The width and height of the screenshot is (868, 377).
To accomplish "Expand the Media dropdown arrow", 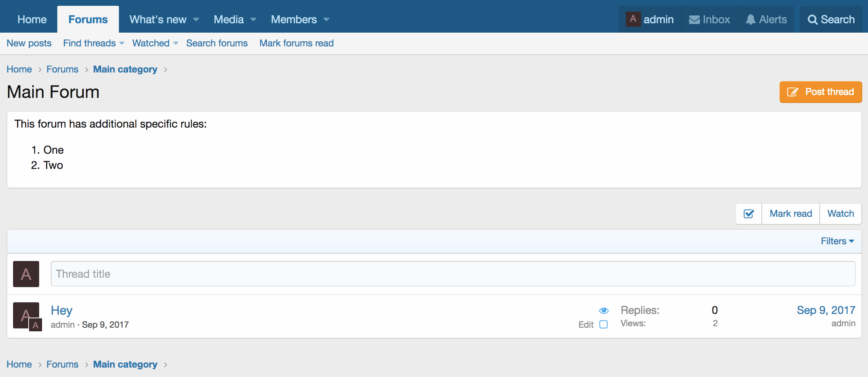I will (x=253, y=20).
